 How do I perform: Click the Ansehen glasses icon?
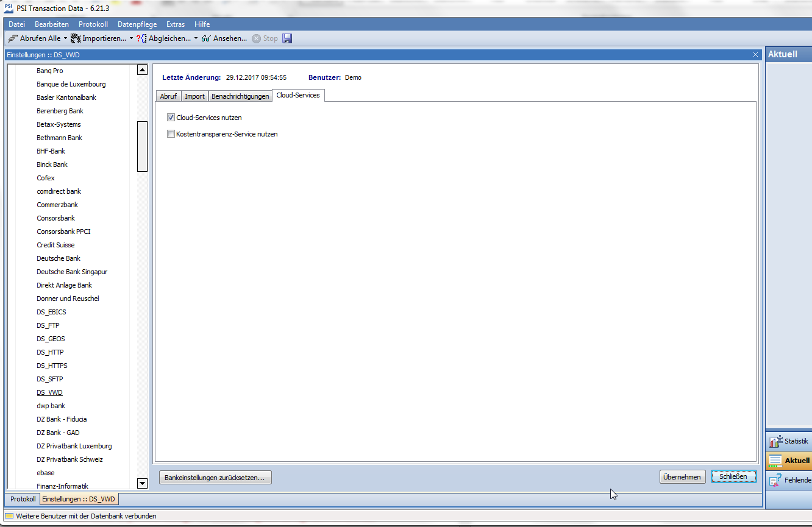tap(207, 38)
